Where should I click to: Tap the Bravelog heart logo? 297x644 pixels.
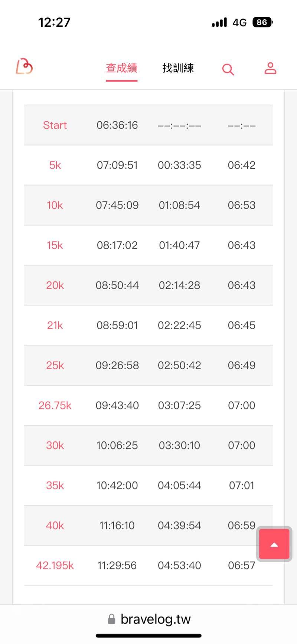point(25,67)
